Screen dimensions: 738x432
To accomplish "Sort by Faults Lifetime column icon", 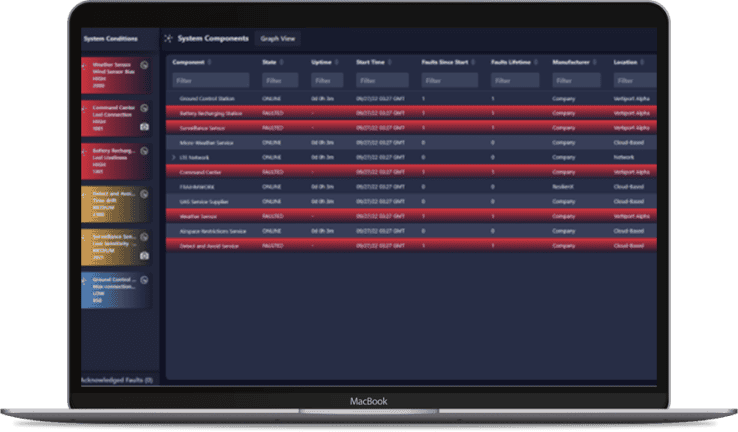I will coord(536,62).
